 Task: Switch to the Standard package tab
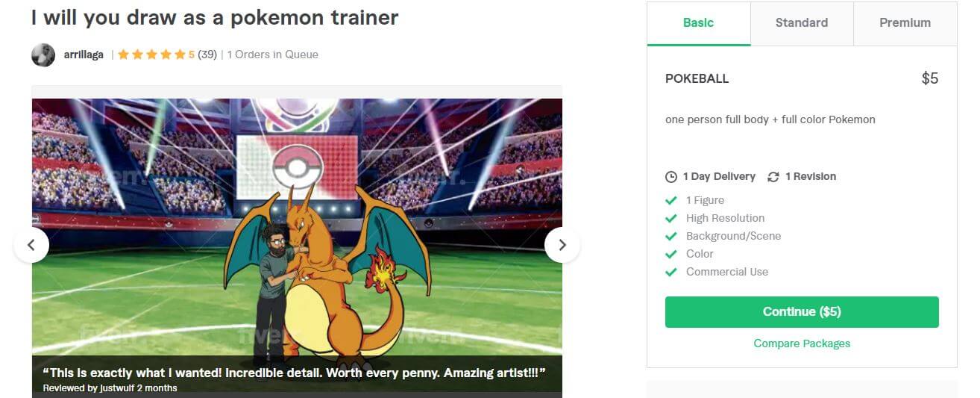click(802, 23)
